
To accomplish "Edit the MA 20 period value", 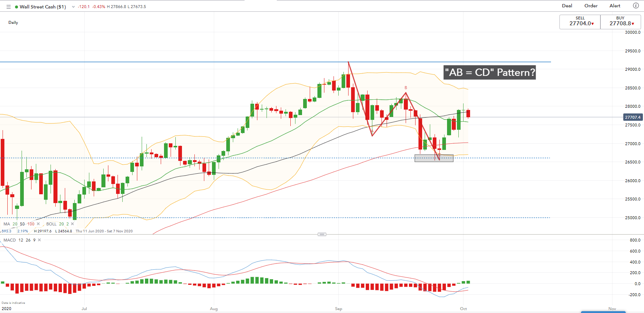I will click(15, 224).
